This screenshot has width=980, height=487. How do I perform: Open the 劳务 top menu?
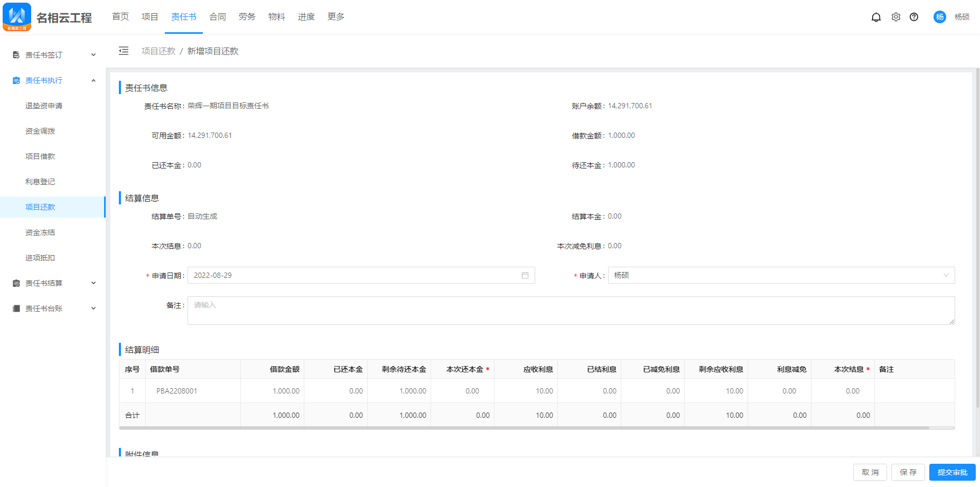[247, 17]
